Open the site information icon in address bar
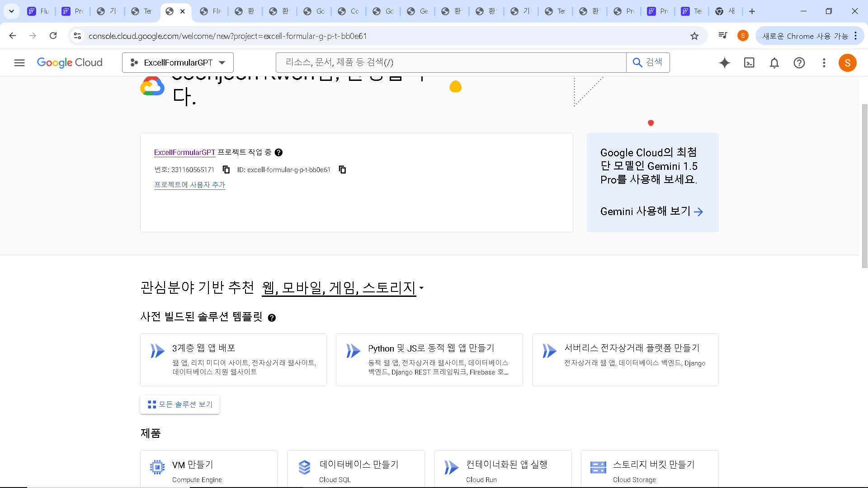This screenshot has width=868, height=488. (x=77, y=36)
